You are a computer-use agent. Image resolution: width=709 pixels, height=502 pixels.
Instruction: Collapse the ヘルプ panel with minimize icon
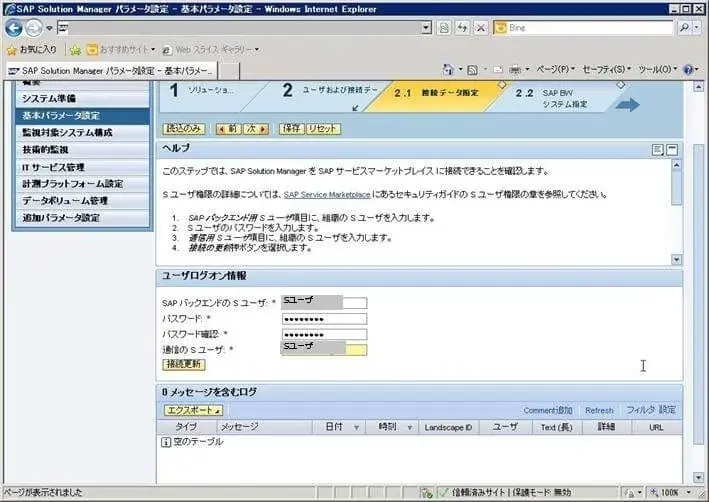pyautogui.click(x=672, y=150)
